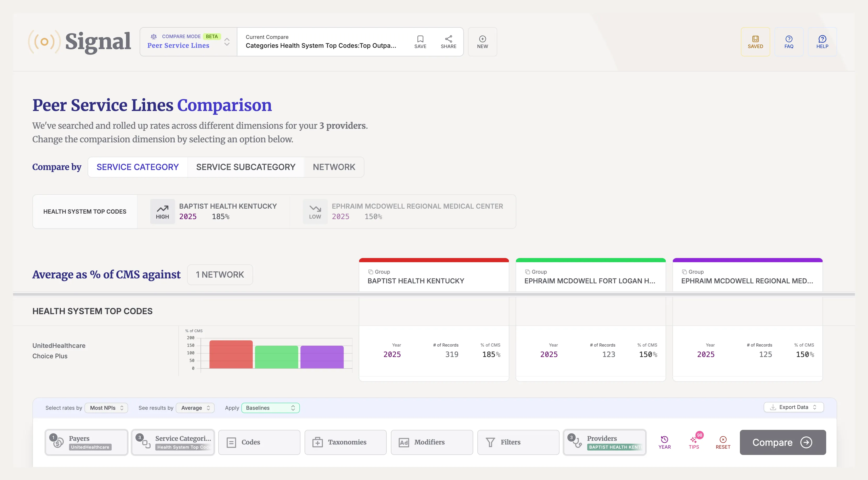Open the Taxonomies panel
Viewport: 868px width, 480px height.
click(x=345, y=442)
